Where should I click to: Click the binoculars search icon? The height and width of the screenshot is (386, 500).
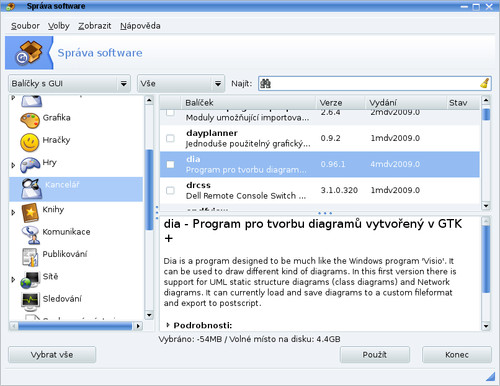tap(265, 83)
